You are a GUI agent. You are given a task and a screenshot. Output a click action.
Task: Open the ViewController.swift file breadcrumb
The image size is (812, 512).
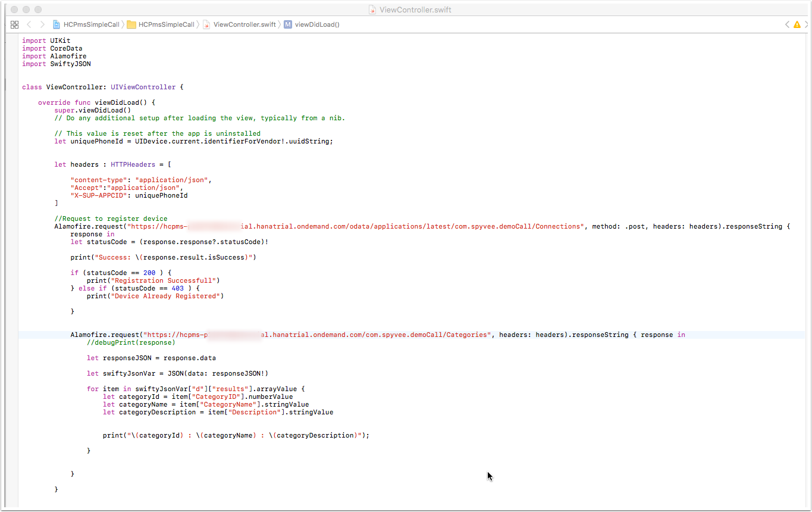pos(239,24)
